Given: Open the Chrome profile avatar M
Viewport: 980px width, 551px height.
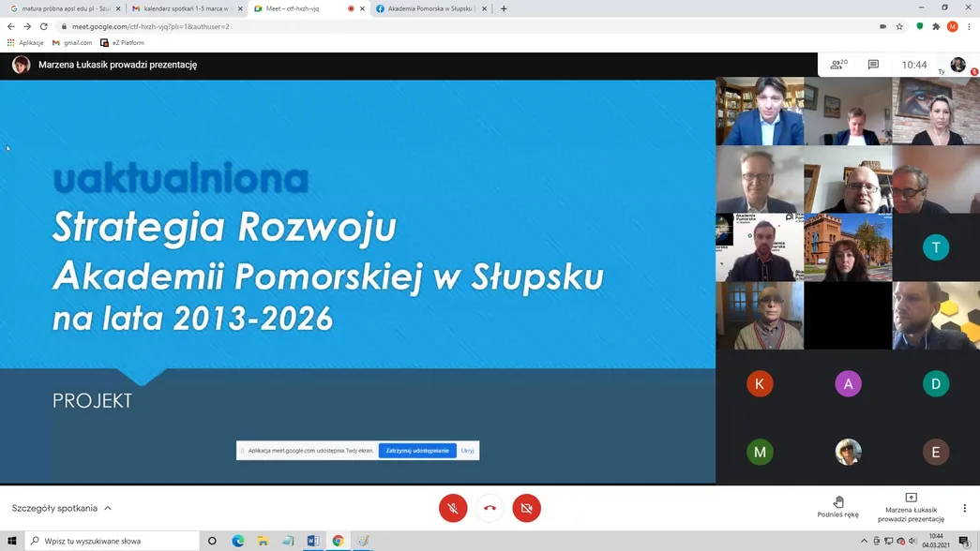Looking at the screenshot, I should (953, 26).
